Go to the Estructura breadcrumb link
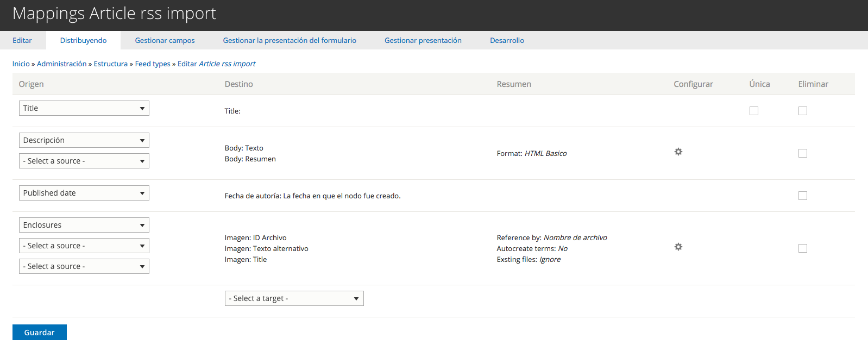The height and width of the screenshot is (363, 868). tap(110, 64)
